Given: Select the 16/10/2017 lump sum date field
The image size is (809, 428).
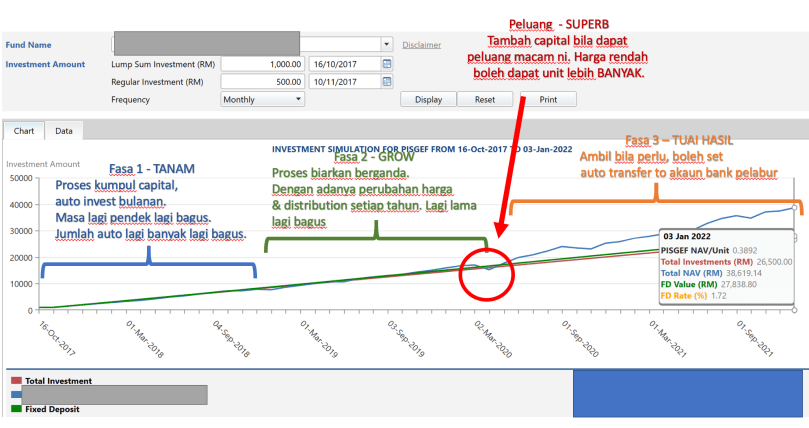Looking at the screenshot, I should [x=342, y=63].
